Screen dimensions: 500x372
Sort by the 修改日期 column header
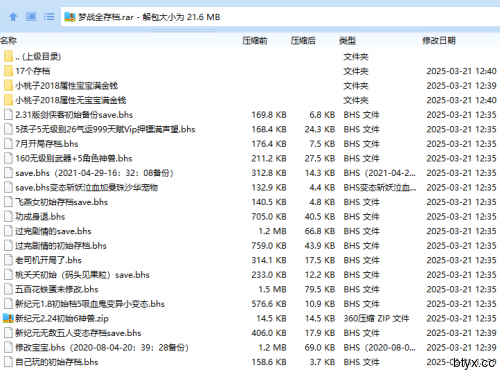[x=439, y=41]
